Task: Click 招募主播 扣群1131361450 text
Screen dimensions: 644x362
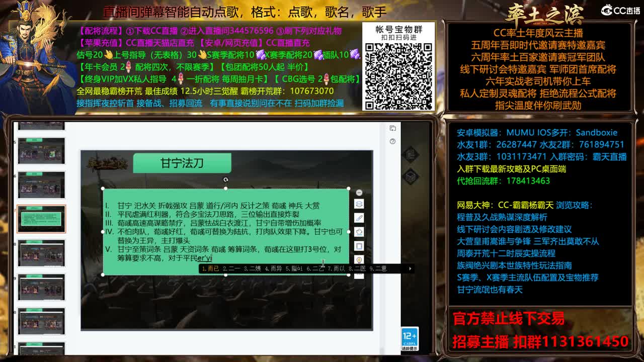Action: pyautogui.click(x=540, y=342)
